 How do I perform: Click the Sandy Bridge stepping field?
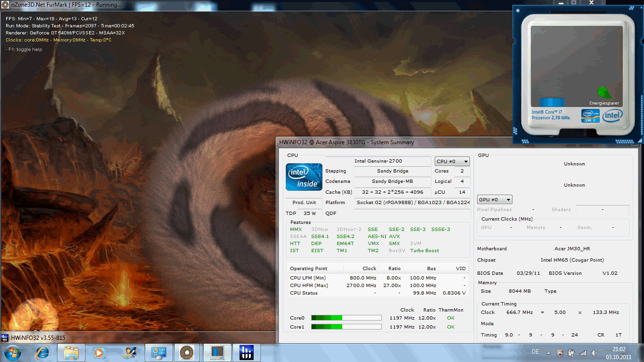click(393, 171)
